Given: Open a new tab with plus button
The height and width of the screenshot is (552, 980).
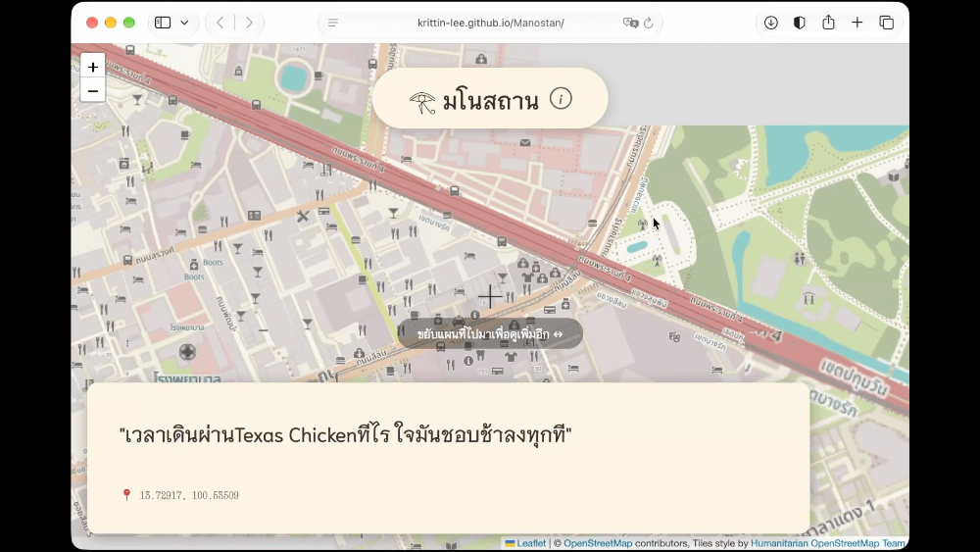Looking at the screenshot, I should coord(857,23).
